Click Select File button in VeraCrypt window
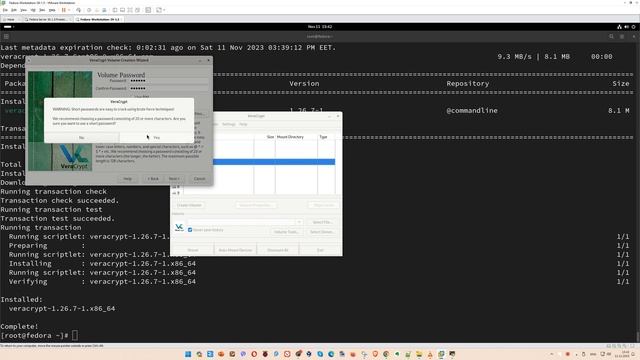The width and height of the screenshot is (640, 360). point(322,222)
